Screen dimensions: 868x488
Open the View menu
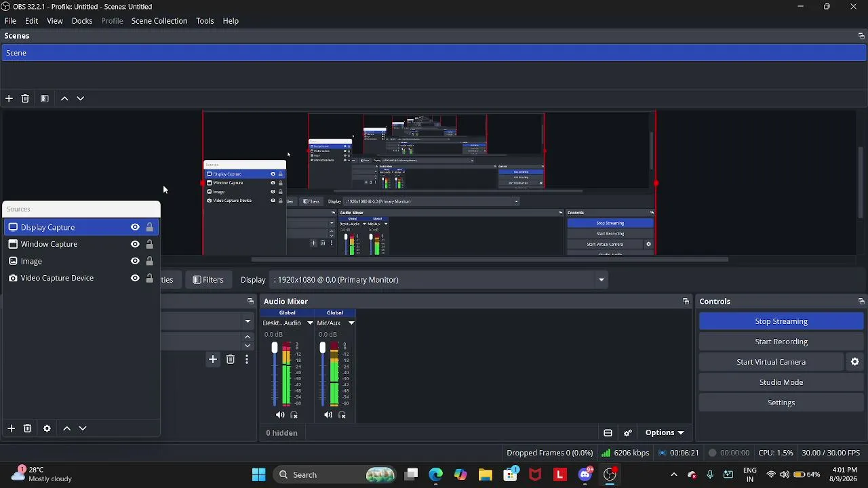tap(55, 21)
